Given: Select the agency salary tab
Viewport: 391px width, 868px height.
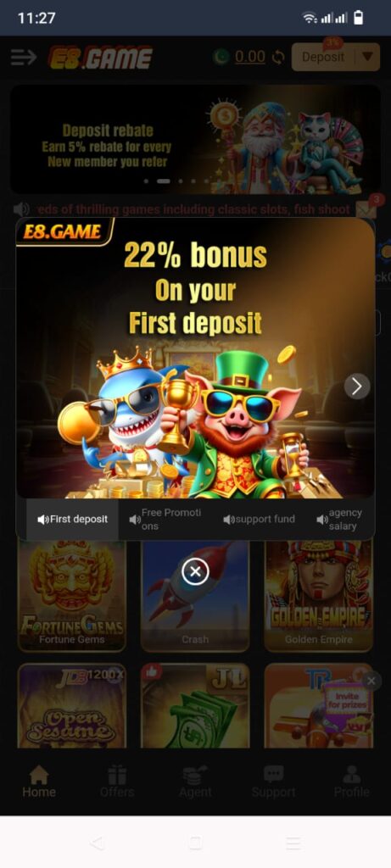Looking at the screenshot, I should tap(339, 520).
